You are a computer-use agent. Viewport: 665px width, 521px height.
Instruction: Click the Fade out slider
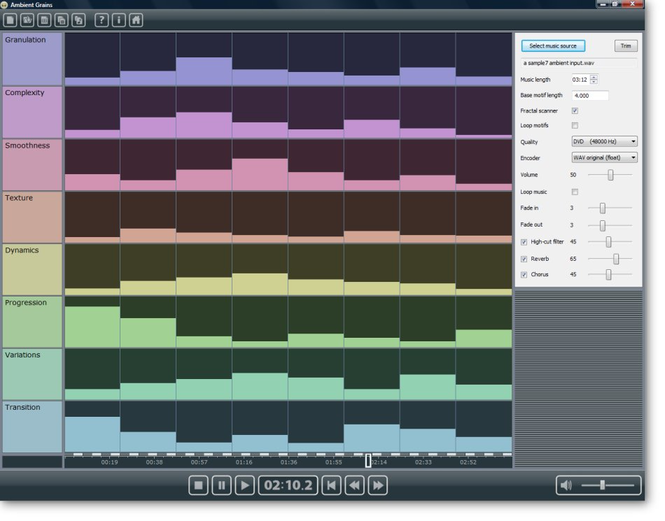[x=610, y=225]
